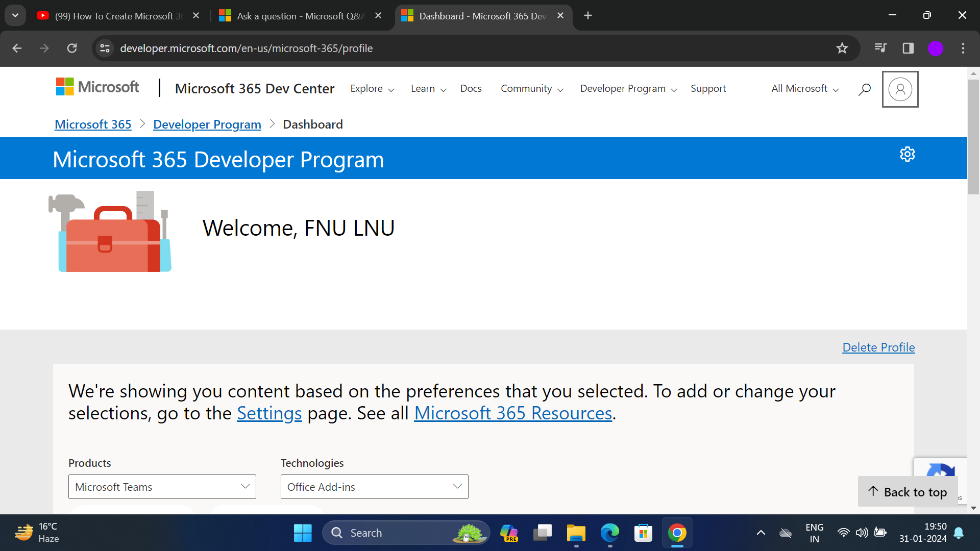Open the Dev Center search magnifier
The width and height of the screenshot is (980, 551).
click(x=864, y=89)
